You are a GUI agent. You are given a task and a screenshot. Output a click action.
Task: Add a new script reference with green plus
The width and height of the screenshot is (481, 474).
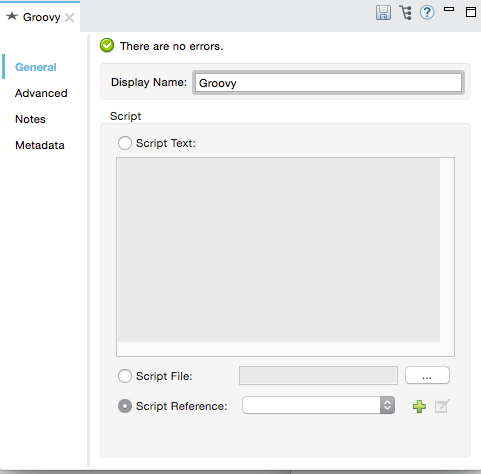pyautogui.click(x=419, y=406)
